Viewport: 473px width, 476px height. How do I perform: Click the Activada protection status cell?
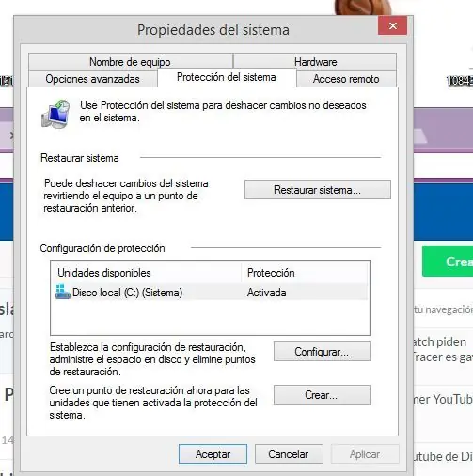266,293
